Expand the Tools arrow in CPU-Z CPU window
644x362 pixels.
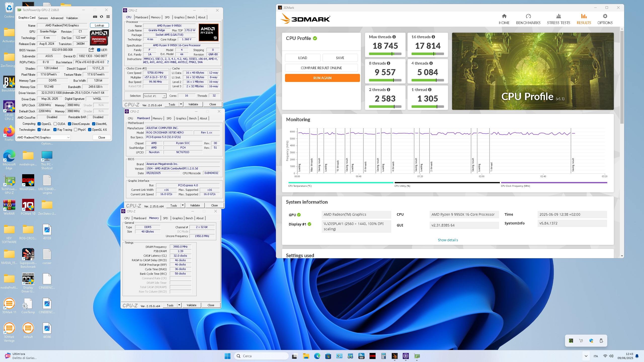pos(181,104)
